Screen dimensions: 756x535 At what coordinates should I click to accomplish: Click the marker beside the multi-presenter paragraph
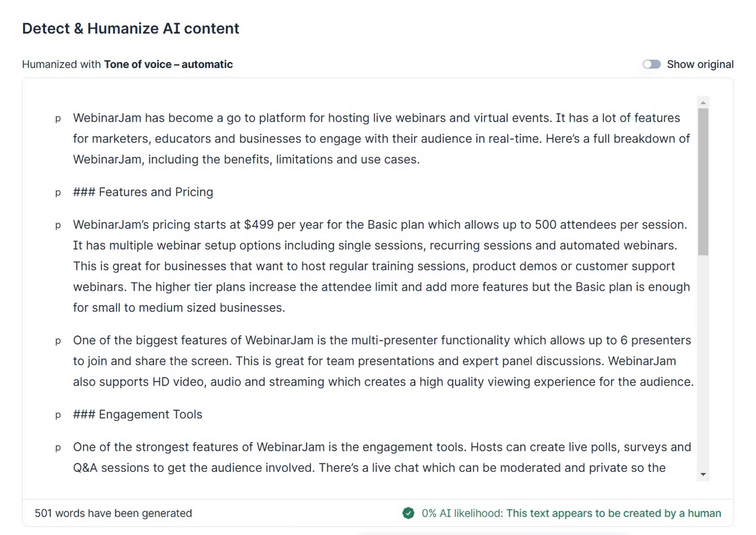coord(58,341)
